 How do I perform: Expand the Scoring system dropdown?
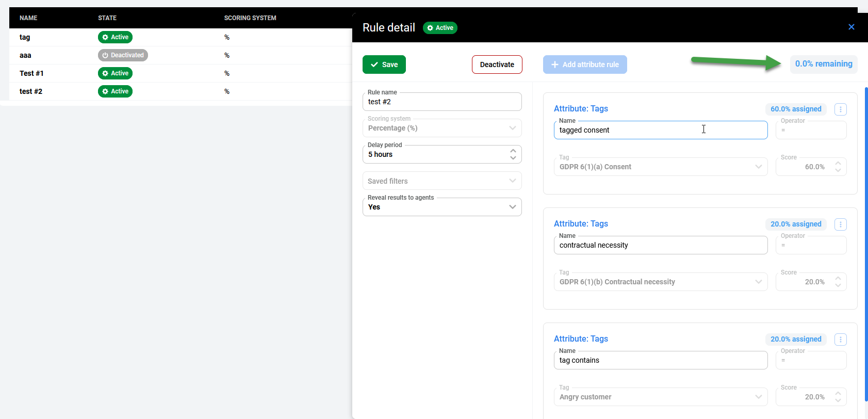(x=441, y=128)
